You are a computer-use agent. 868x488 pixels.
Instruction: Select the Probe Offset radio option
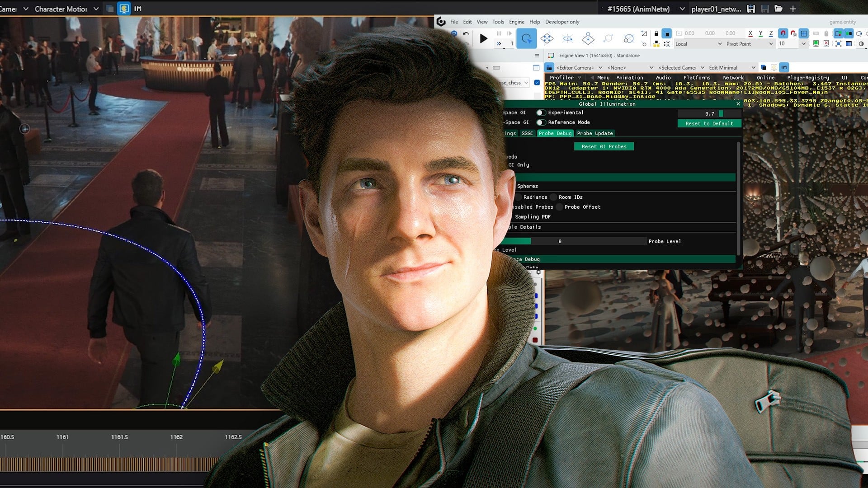click(559, 207)
